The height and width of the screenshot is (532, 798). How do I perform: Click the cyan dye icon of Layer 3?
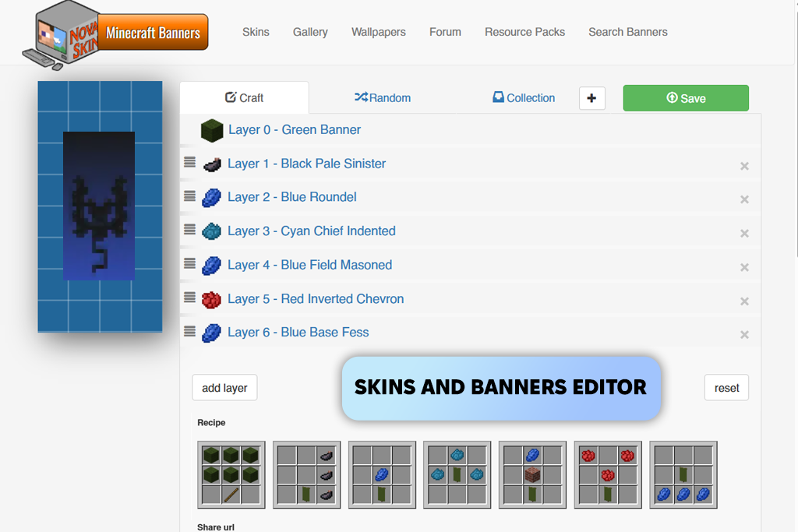(x=212, y=231)
